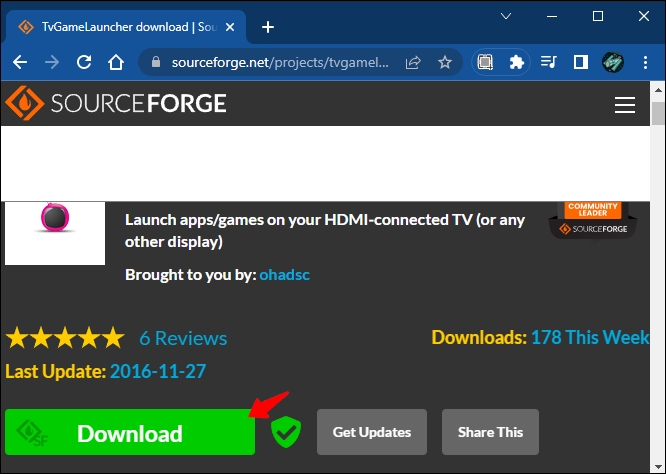Image resolution: width=666 pixels, height=474 pixels.
Task: Click the Share This button
Action: click(490, 432)
